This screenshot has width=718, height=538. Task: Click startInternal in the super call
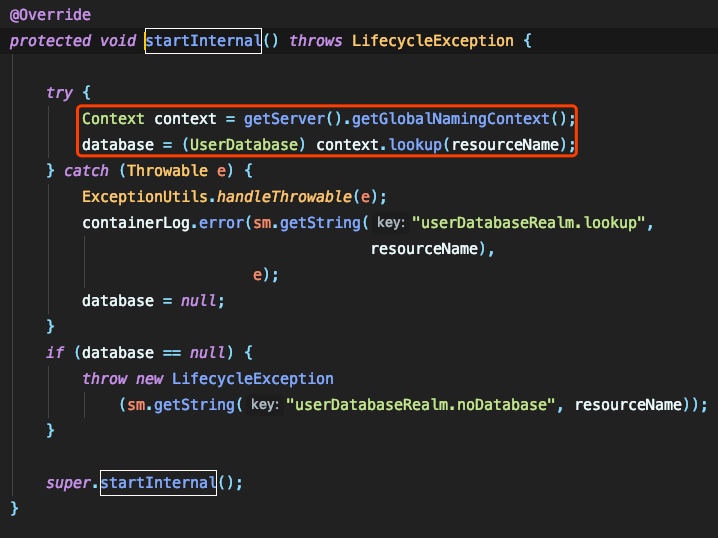click(158, 483)
